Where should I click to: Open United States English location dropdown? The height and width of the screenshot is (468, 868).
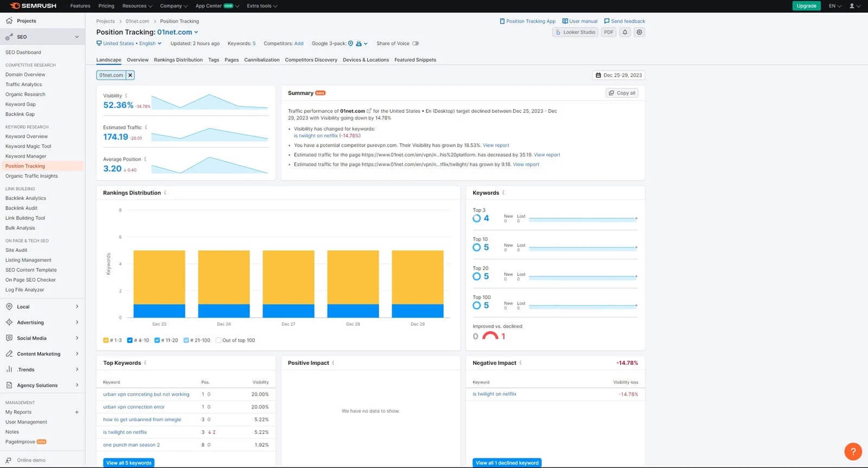click(x=129, y=43)
